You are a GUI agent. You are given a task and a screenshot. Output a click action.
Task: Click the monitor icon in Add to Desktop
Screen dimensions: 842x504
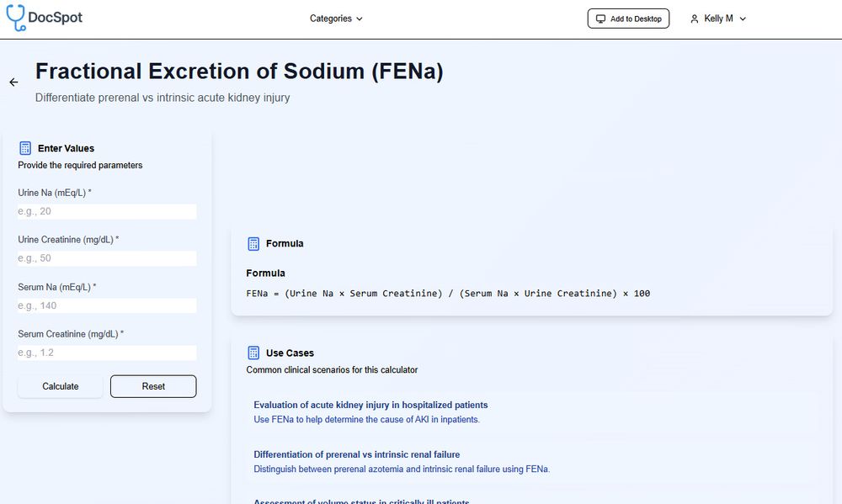(600, 19)
